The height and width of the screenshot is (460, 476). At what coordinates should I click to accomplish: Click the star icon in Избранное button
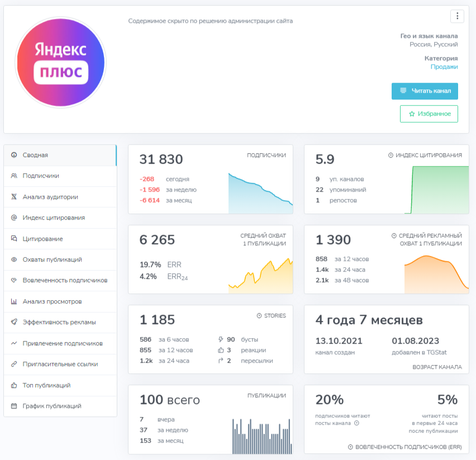pyautogui.click(x=412, y=114)
